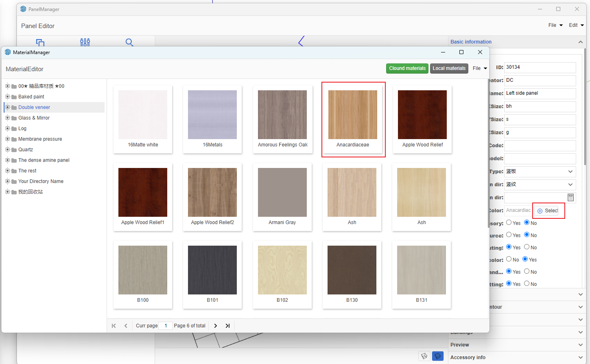Click the magnifier search icon in Panel Editor
Image resolution: width=590 pixels, height=364 pixels.
click(x=129, y=42)
